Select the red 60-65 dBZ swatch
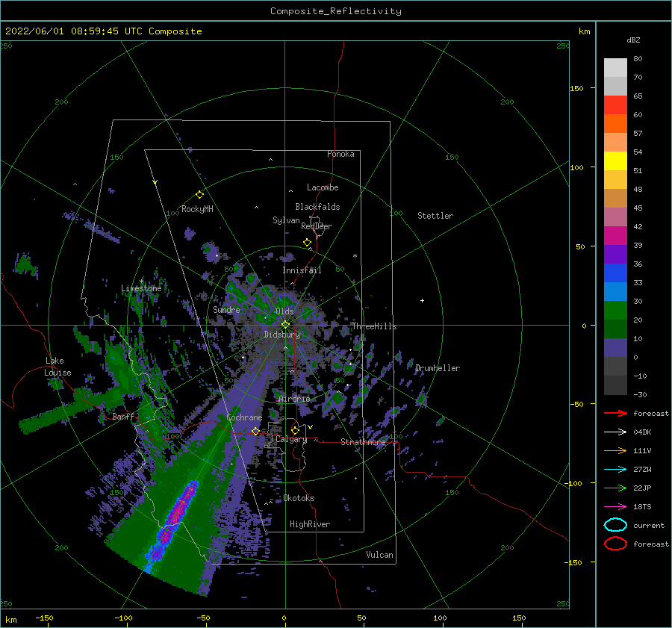Screen dimensions: 672x628 tap(615, 105)
